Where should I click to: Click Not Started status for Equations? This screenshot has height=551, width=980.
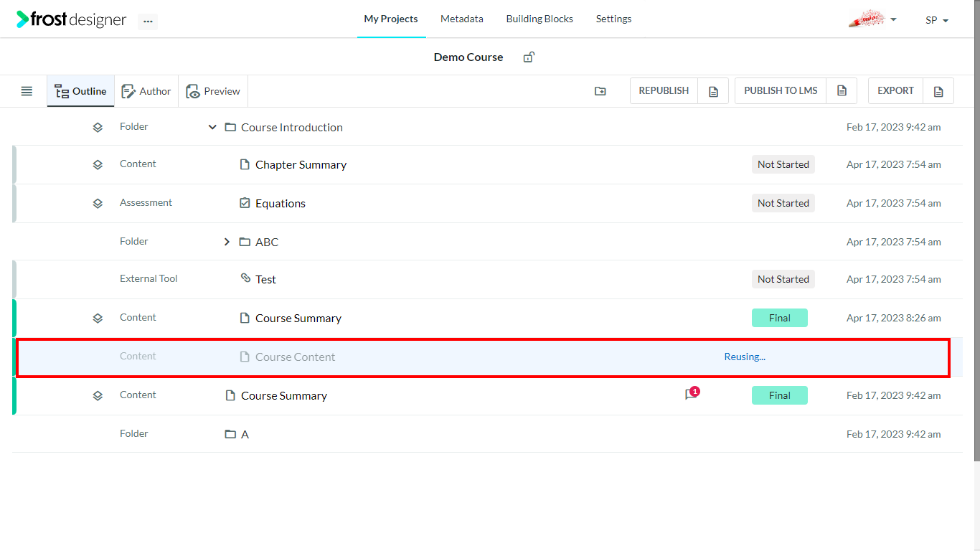(x=783, y=203)
